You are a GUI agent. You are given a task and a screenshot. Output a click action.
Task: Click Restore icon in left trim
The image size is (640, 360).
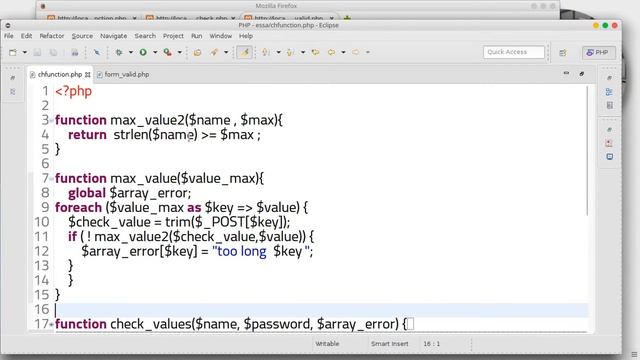[13, 78]
